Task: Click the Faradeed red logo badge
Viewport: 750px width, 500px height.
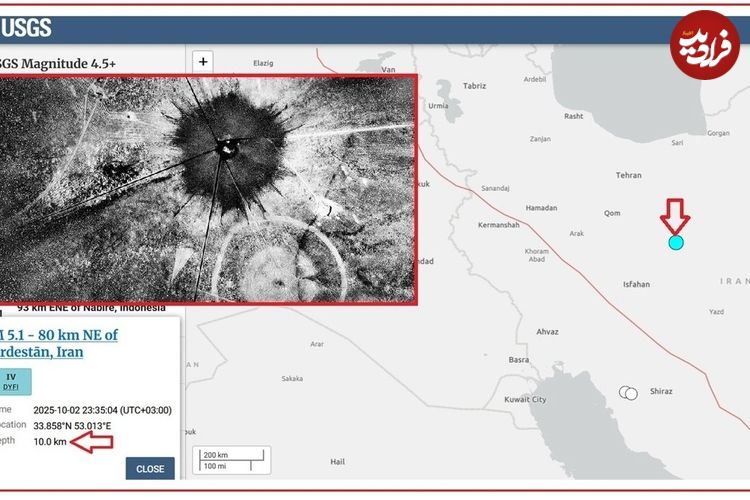Action: (x=704, y=45)
